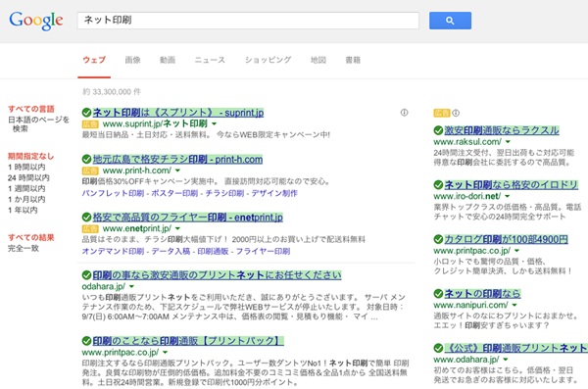Screen dimensions: 588x389
Task: Click ポスター印刷 sitelink
Action: pos(174,193)
